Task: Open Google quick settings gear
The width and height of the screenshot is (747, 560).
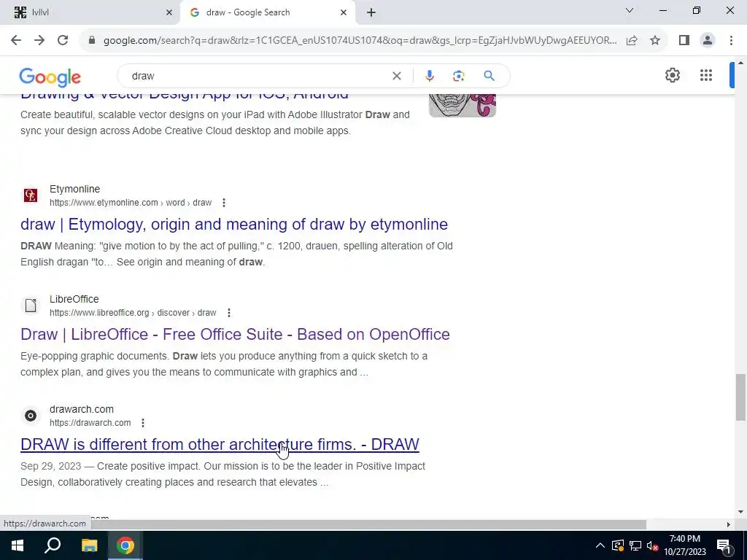Action: [x=672, y=75]
